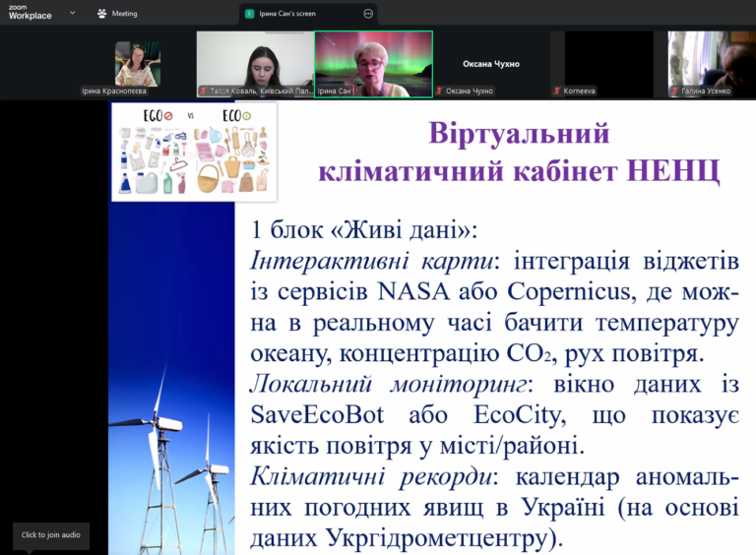Select Таїсія Коваль's video thumbnail

(256, 64)
